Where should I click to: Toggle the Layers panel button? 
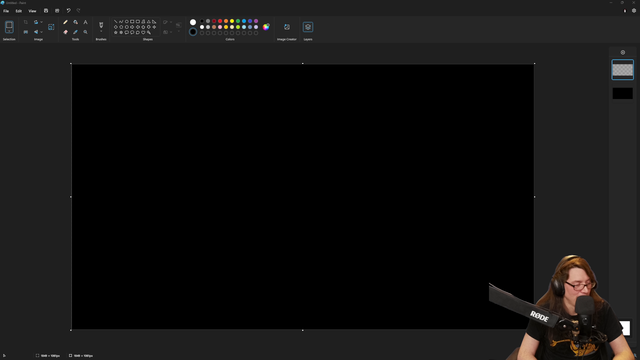click(x=308, y=27)
